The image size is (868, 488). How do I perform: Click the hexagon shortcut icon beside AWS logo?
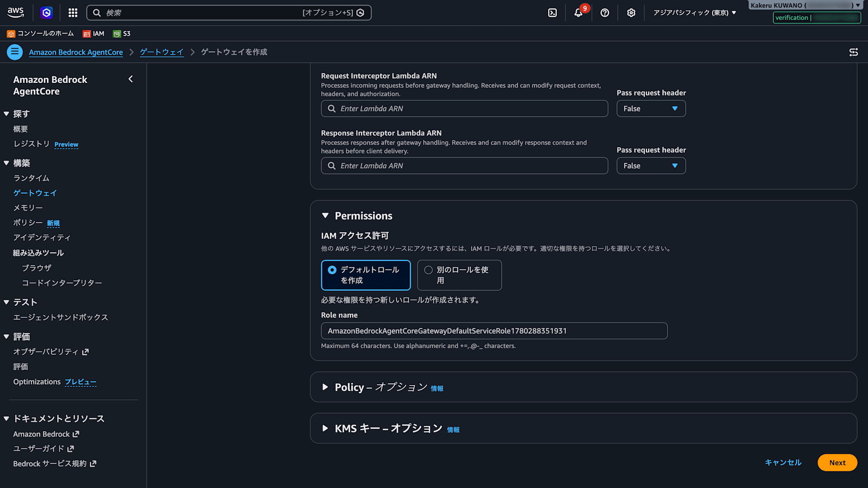coord(46,13)
